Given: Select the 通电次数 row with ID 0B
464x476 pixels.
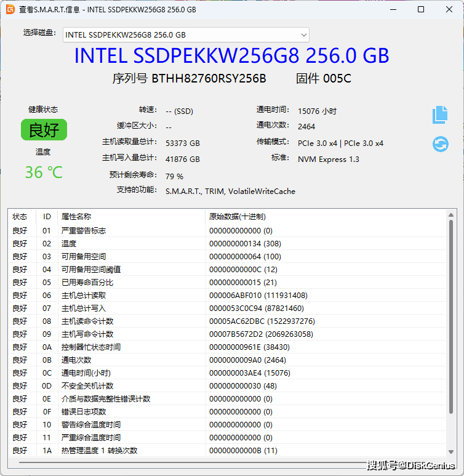Looking at the screenshot, I should [76, 360].
